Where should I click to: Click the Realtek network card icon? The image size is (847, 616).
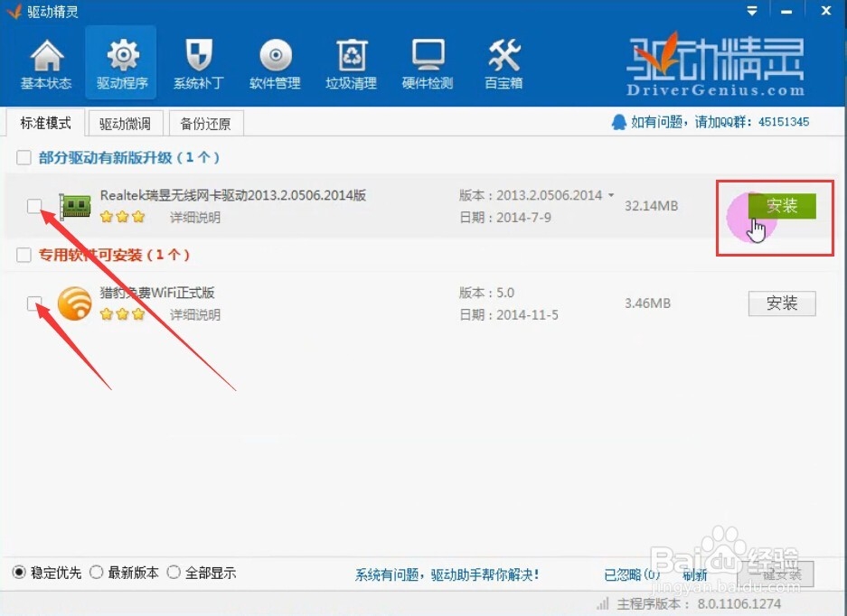pyautogui.click(x=74, y=206)
